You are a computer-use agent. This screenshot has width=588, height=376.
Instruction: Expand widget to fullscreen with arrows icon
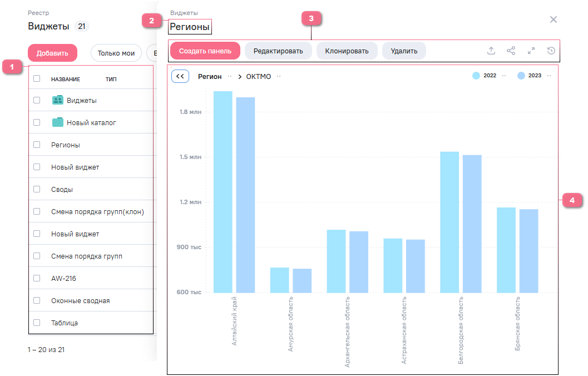[x=531, y=51]
